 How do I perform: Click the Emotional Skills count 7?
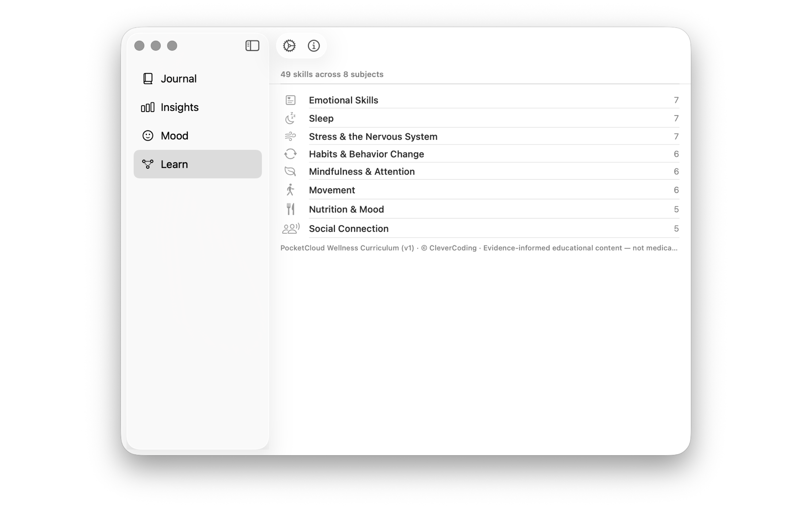click(x=676, y=100)
